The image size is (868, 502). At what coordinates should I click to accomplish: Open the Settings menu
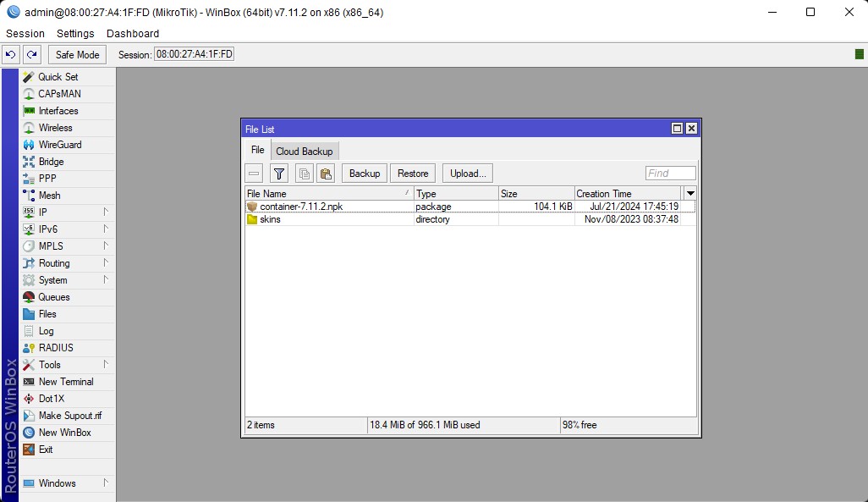(x=75, y=34)
